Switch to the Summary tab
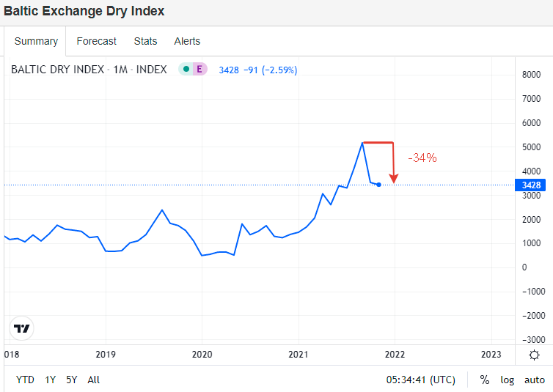This screenshot has width=553, height=392. 36,41
